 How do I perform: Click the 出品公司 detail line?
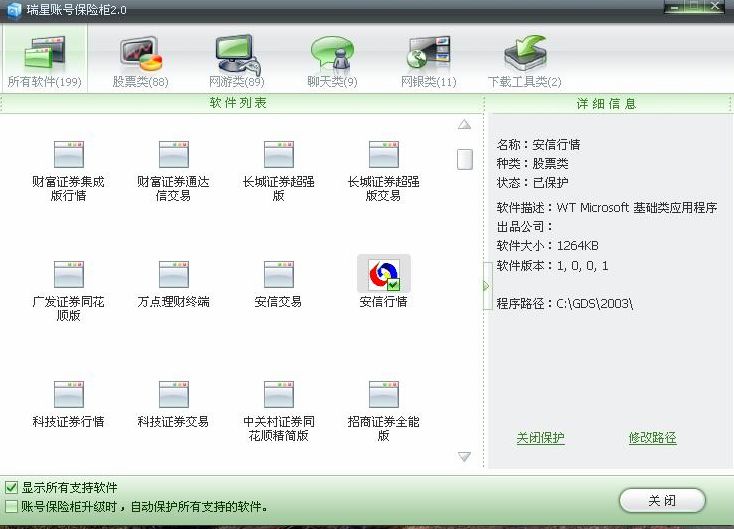pyautogui.click(x=524, y=227)
